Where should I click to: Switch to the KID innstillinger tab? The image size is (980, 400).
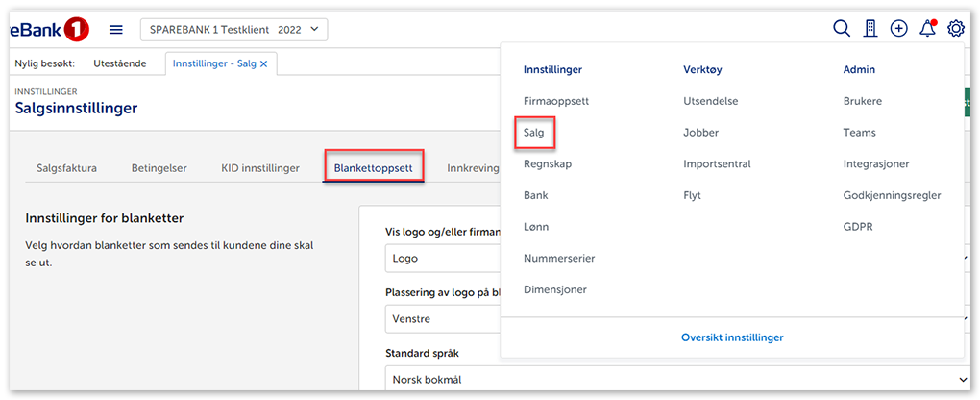(x=259, y=168)
